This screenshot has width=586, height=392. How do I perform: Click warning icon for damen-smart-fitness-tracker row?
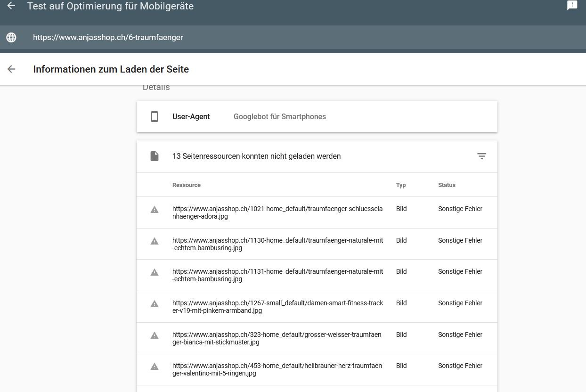point(155,304)
